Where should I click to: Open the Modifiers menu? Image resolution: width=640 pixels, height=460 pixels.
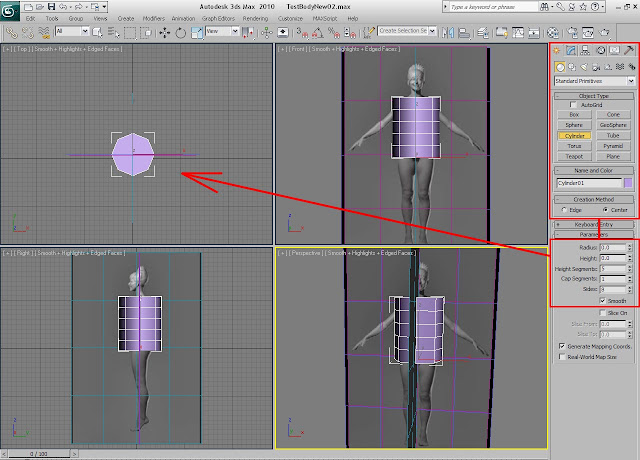click(153, 19)
